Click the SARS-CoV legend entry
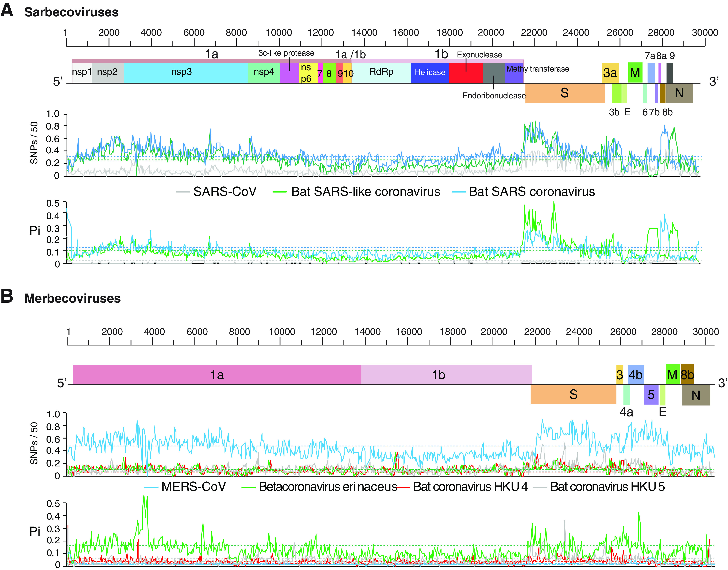 coord(216,192)
